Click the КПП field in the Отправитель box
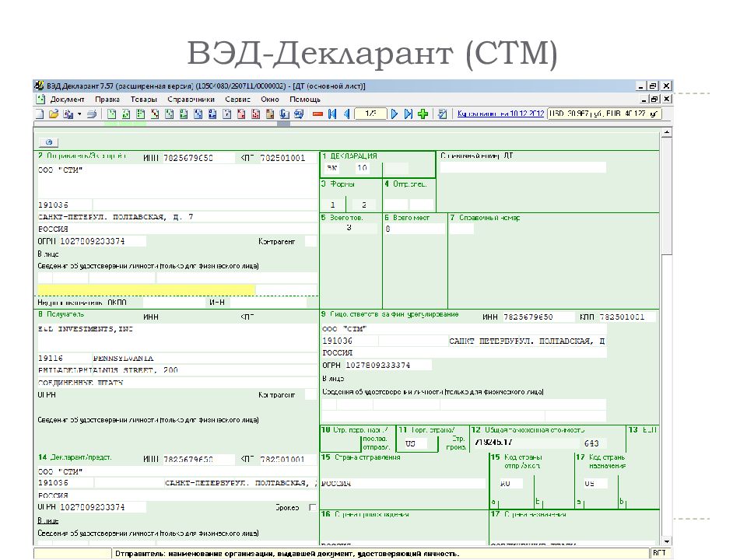This screenshot has height=560, width=747. [288, 158]
